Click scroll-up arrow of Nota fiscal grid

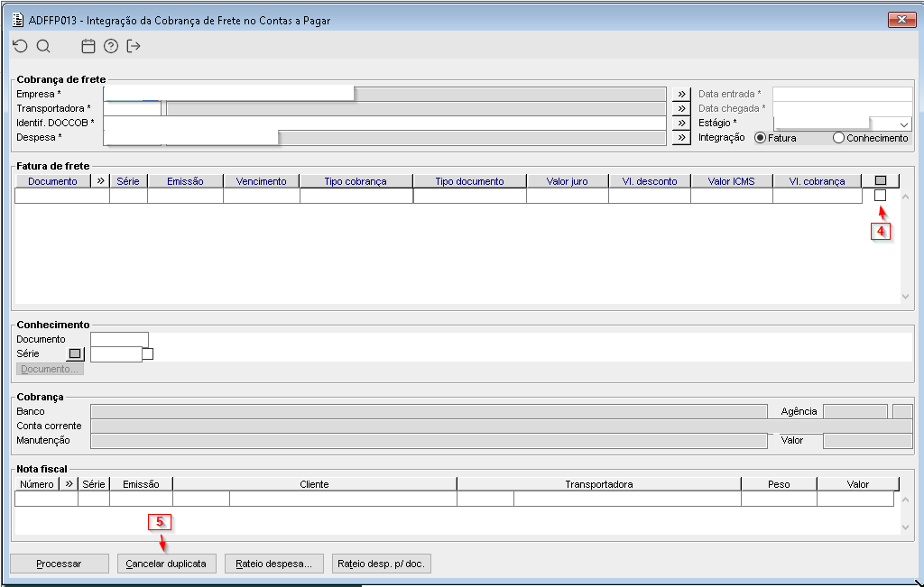coord(906,500)
